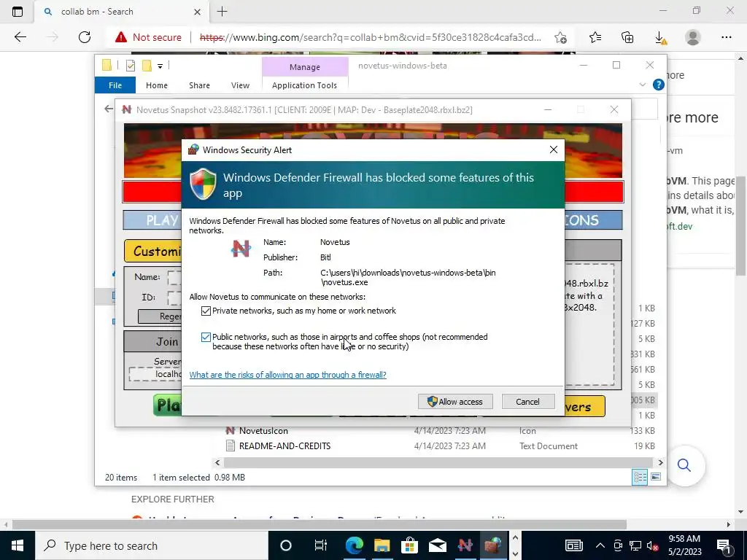Click taskbar search box
Viewport: 747px width, 560px height.
coord(152,545)
